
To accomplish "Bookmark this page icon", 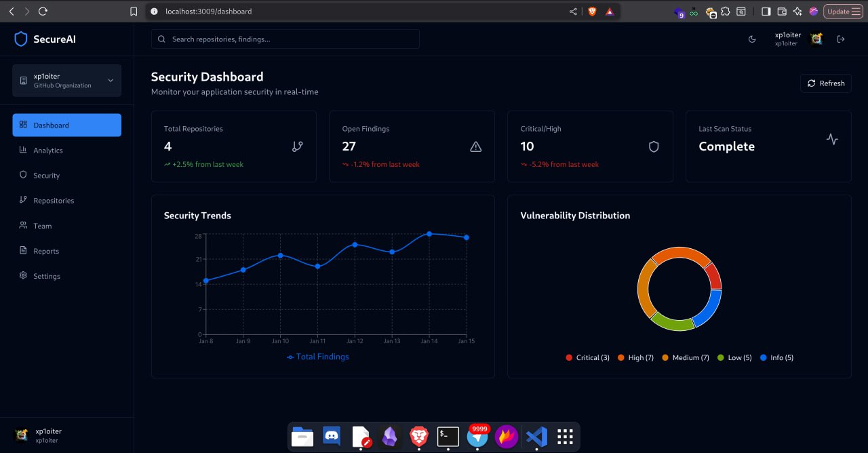I will [134, 12].
